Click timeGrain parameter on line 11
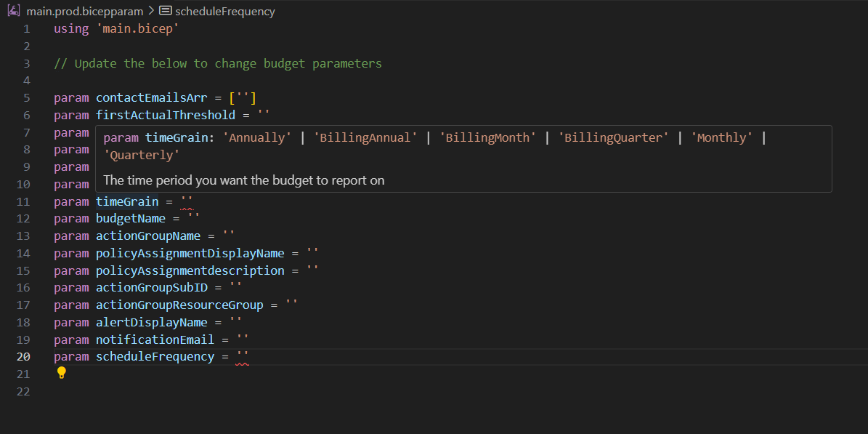Viewport: 868px width, 434px height. [127, 201]
